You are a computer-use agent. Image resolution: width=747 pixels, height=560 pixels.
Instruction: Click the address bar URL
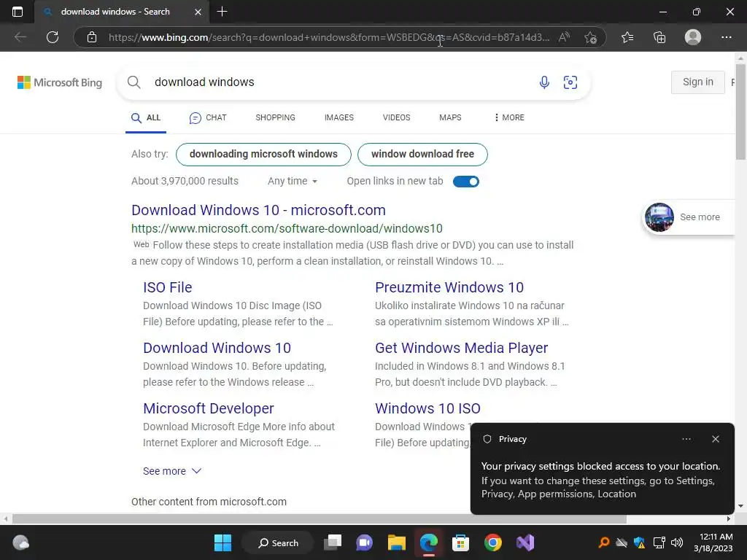point(329,37)
